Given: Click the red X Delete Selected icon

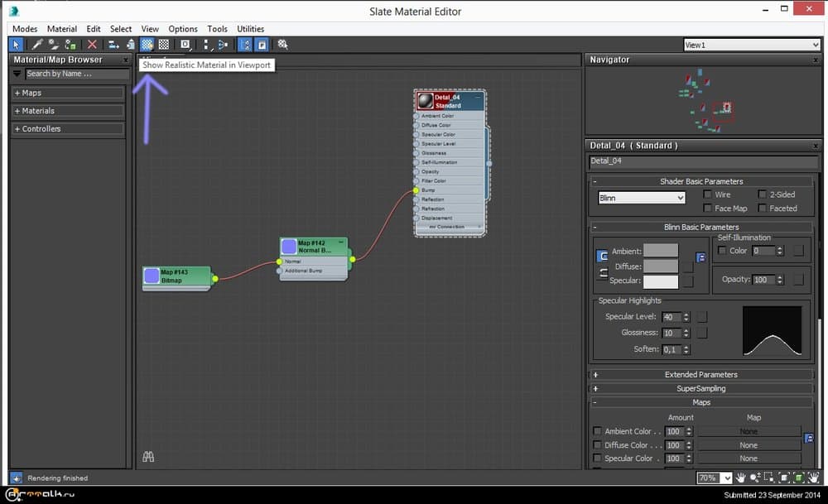Looking at the screenshot, I should tap(92, 45).
